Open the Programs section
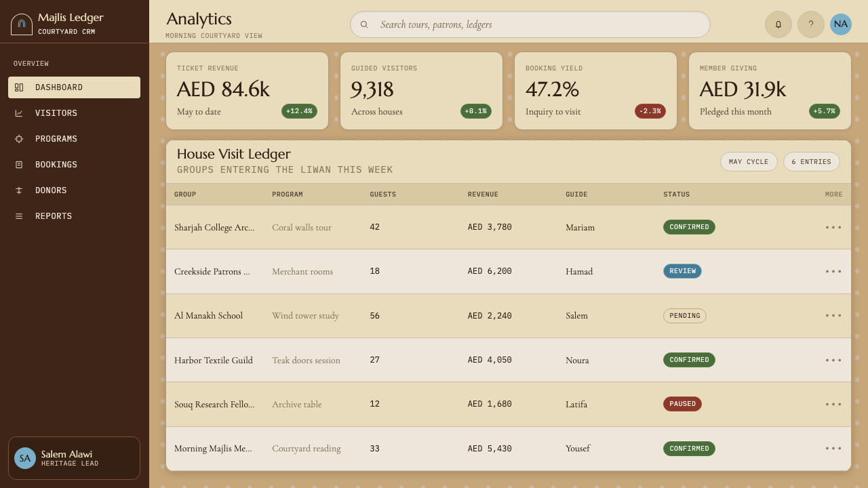This screenshot has height=488, width=868. coord(74,139)
